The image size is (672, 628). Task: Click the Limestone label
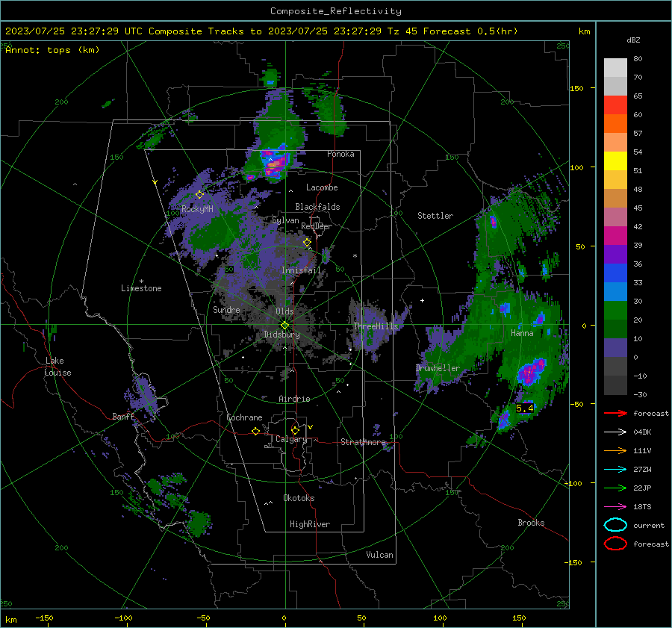141,288
